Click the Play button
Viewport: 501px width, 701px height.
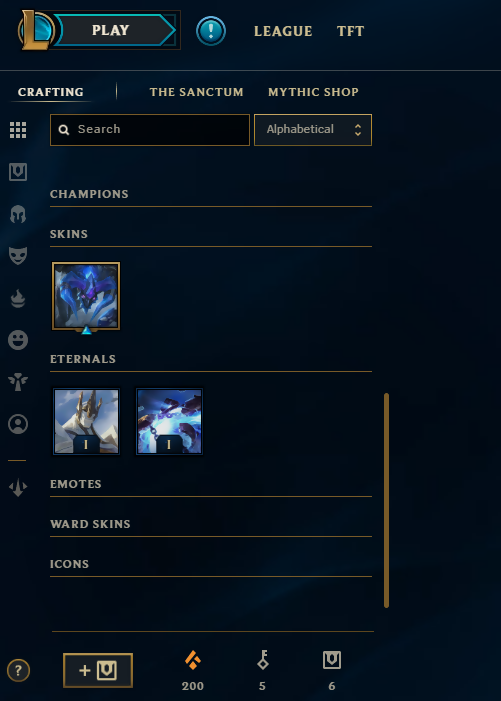(111, 30)
